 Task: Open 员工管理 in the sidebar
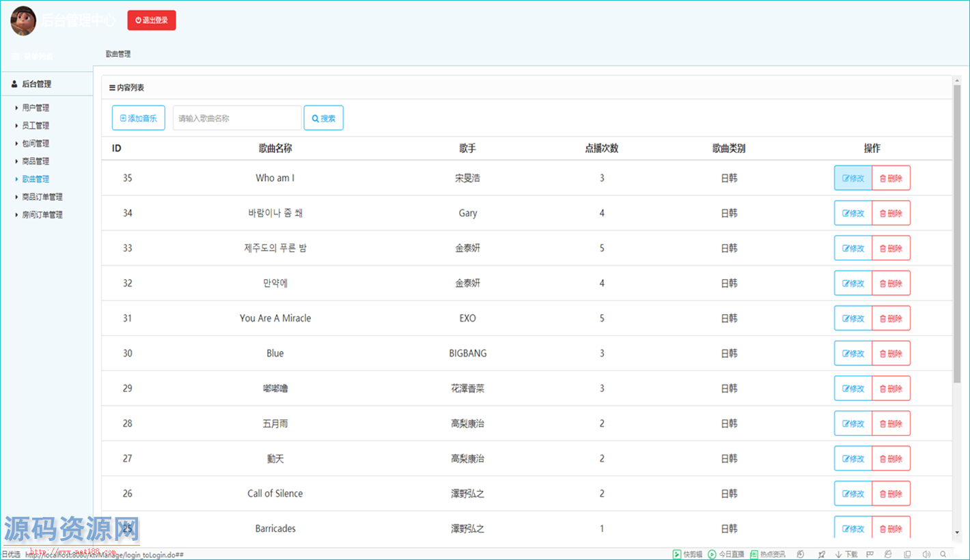36,126
